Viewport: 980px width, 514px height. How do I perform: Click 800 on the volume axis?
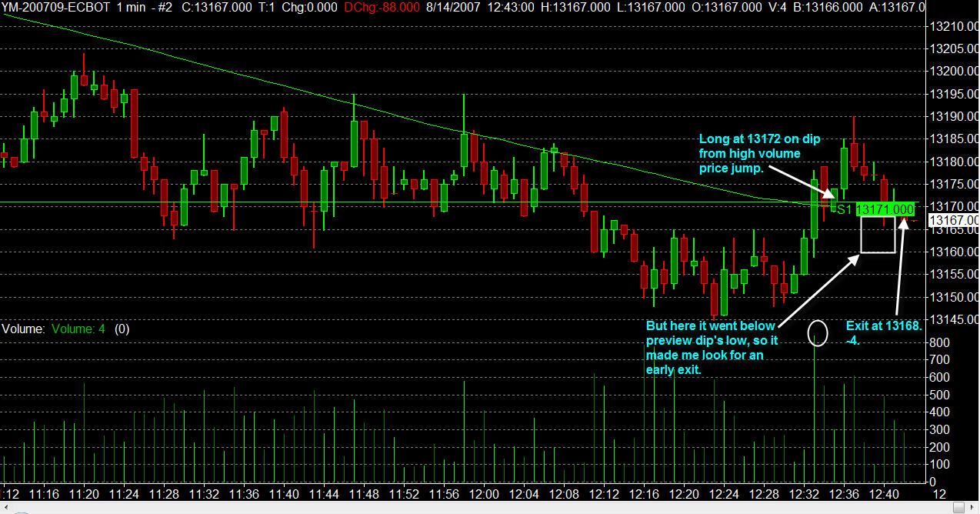pyautogui.click(x=939, y=342)
